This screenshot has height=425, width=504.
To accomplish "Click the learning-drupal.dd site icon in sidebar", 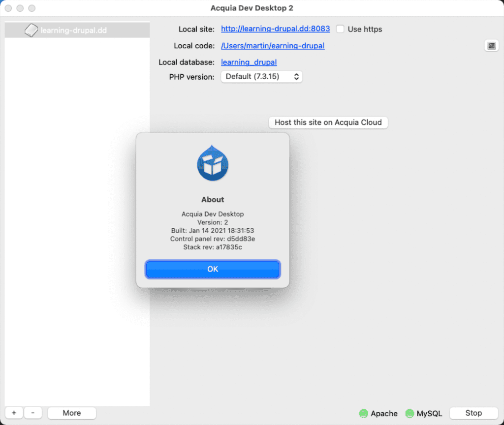I will [31, 30].
